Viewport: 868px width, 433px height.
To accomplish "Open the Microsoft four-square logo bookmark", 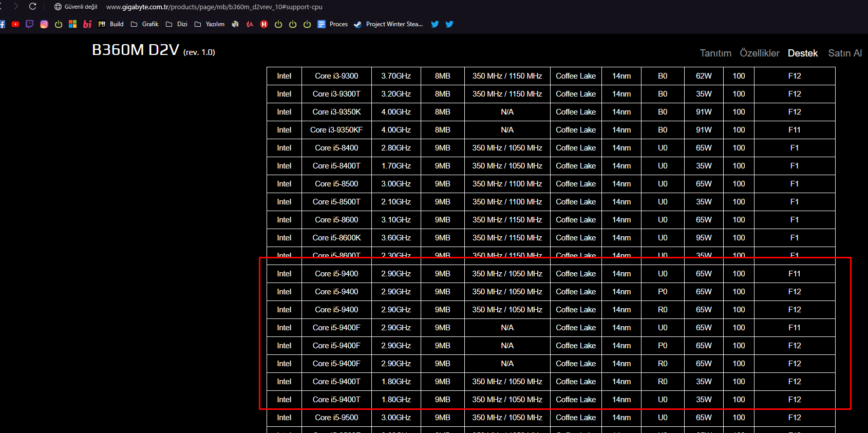I will pyautogui.click(x=72, y=24).
